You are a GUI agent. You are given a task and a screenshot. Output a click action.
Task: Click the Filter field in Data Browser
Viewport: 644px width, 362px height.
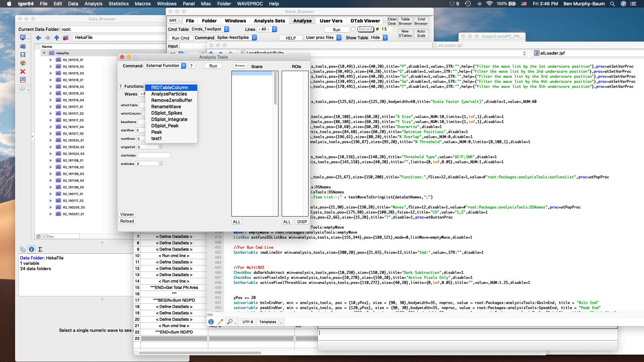click(x=63, y=236)
